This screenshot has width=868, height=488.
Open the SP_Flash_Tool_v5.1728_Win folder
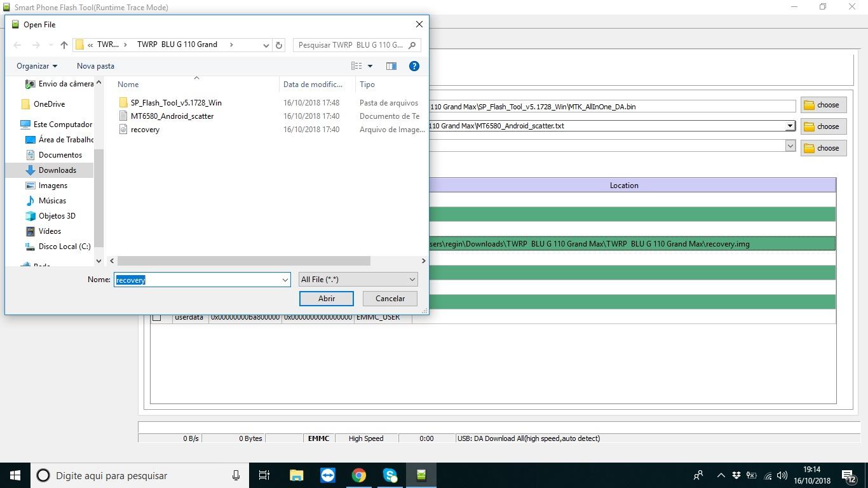(176, 102)
